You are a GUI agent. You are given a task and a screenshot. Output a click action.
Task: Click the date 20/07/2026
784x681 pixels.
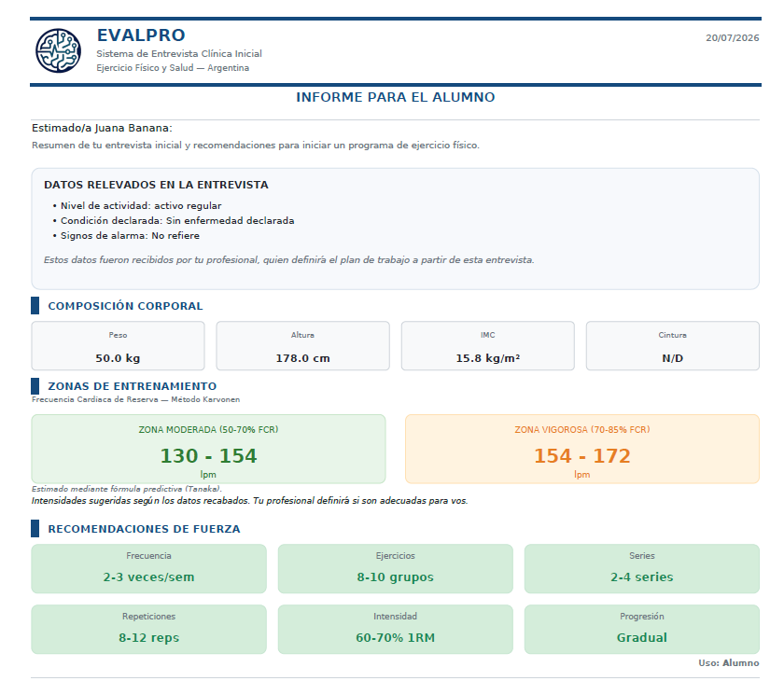click(732, 38)
